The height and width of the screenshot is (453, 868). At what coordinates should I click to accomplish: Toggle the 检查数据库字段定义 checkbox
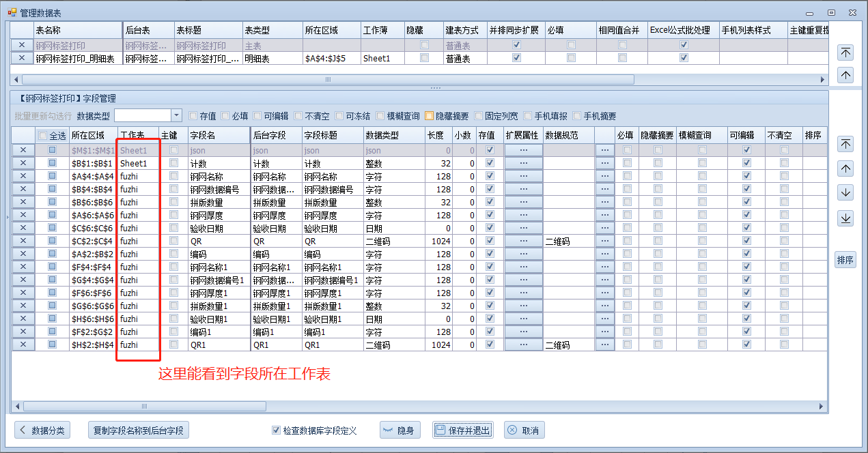[x=276, y=430]
